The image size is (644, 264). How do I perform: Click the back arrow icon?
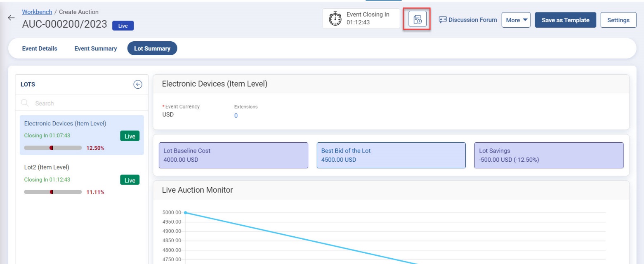point(11,18)
